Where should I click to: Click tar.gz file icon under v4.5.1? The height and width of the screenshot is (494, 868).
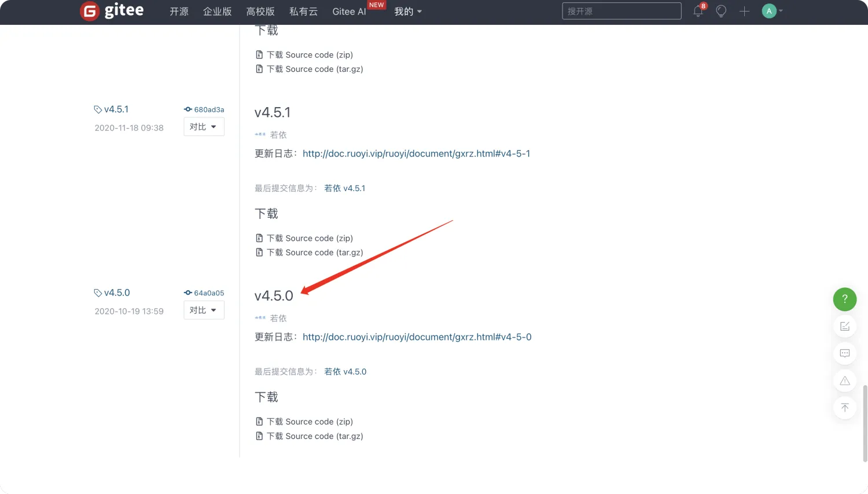259,253
